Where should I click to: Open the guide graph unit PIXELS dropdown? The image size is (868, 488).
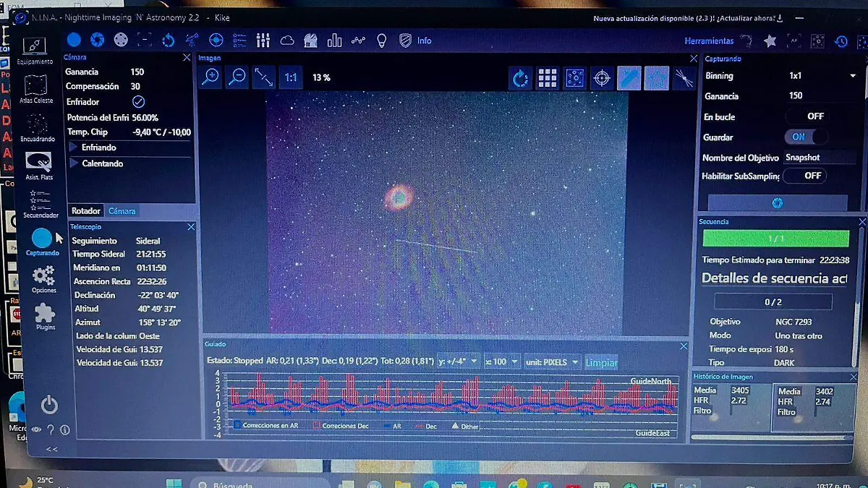tap(553, 361)
